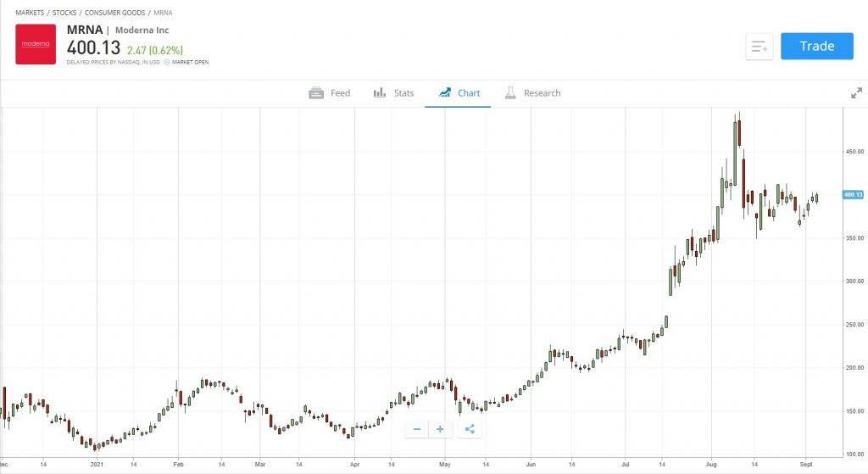868x474 pixels.
Task: Select the tallest August peak candlestick
Action: point(739,136)
